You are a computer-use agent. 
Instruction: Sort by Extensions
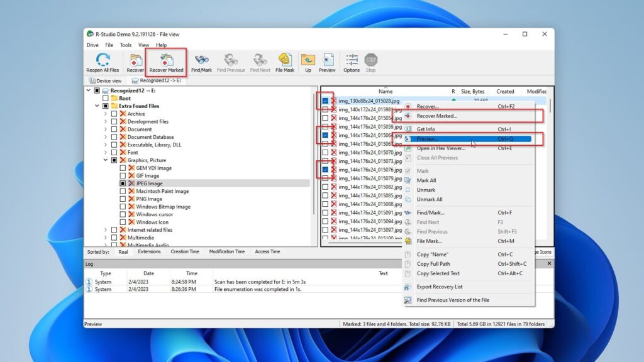(x=149, y=251)
